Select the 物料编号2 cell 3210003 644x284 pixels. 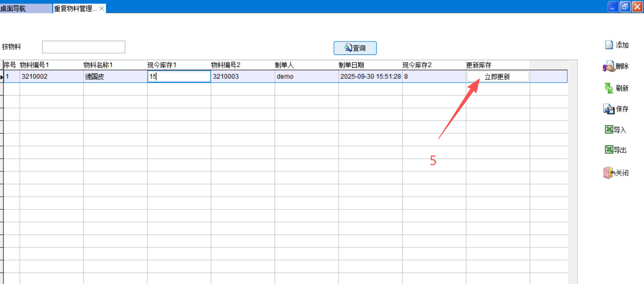[242, 76]
